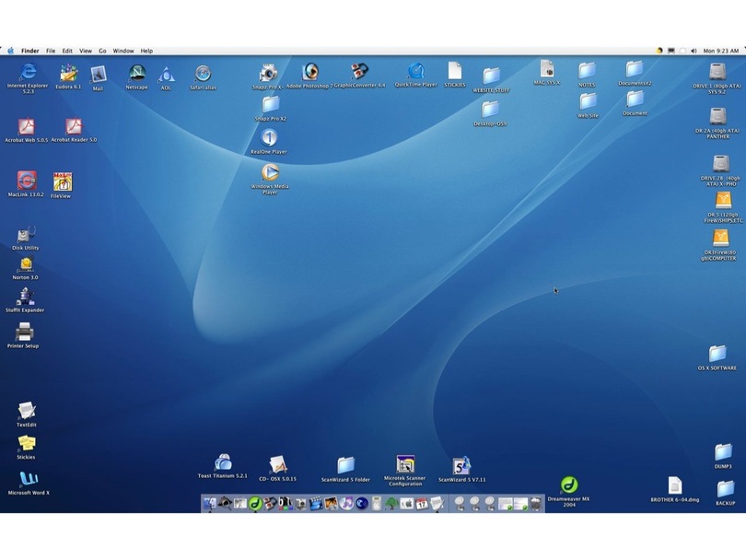Open the Go menu
Image resolution: width=746 pixels, height=560 pixels.
point(102,51)
